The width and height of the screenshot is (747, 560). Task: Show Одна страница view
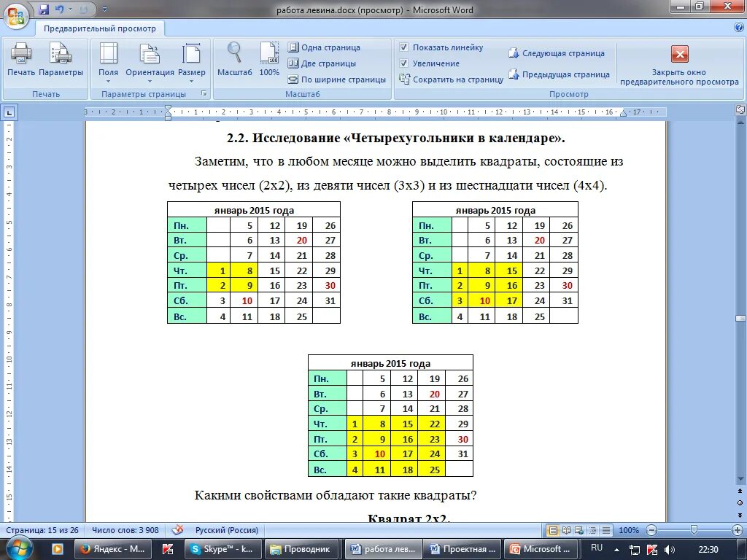point(324,47)
